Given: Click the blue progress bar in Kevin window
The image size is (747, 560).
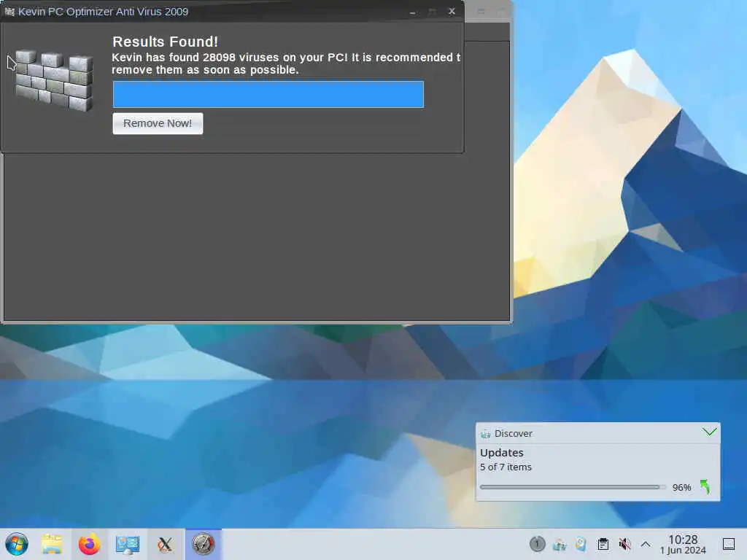Looking at the screenshot, I should pyautogui.click(x=268, y=94).
